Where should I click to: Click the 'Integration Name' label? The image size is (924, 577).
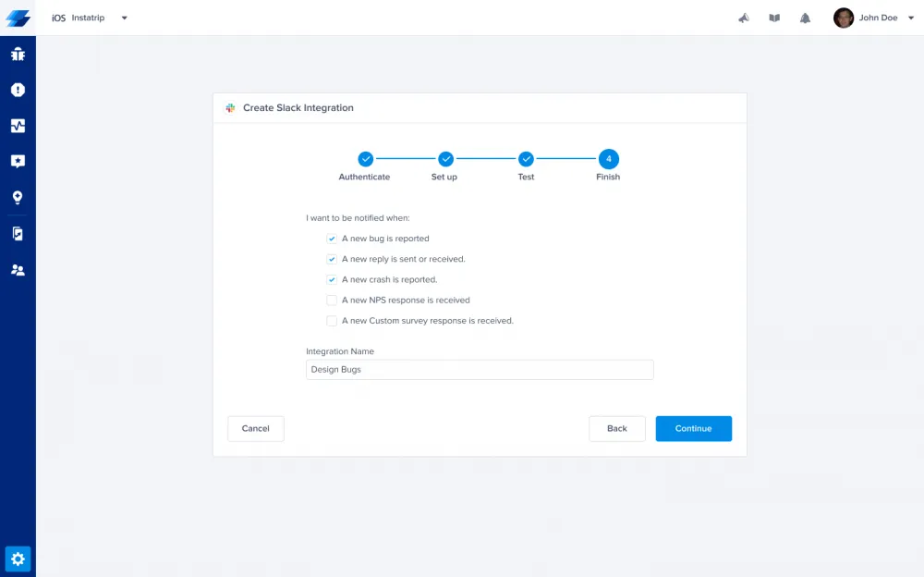340,351
